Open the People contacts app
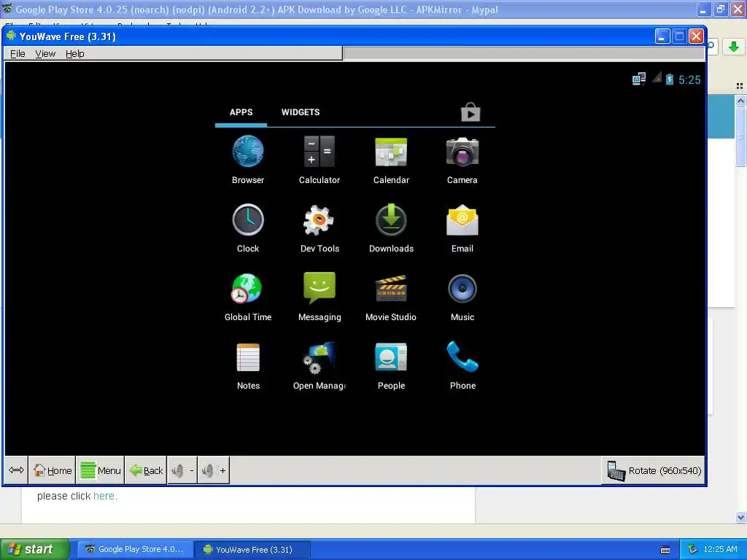This screenshot has width=747, height=560. point(391,366)
